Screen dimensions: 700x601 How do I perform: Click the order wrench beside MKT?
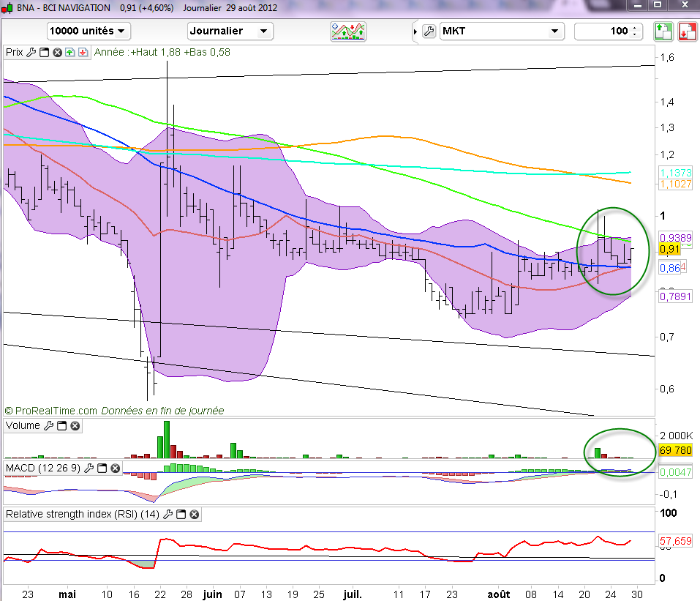click(x=429, y=31)
